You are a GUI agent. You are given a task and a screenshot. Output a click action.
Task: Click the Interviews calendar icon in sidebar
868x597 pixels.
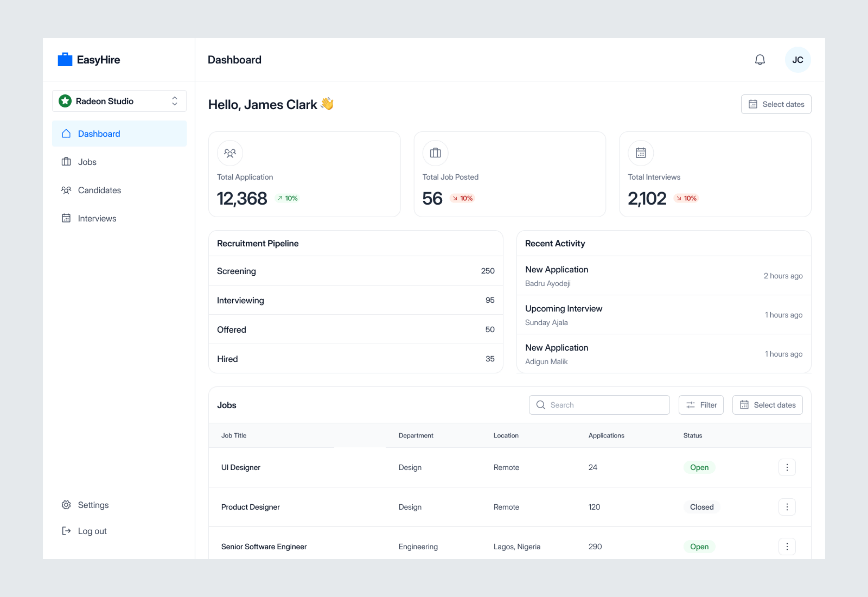pyautogui.click(x=66, y=218)
